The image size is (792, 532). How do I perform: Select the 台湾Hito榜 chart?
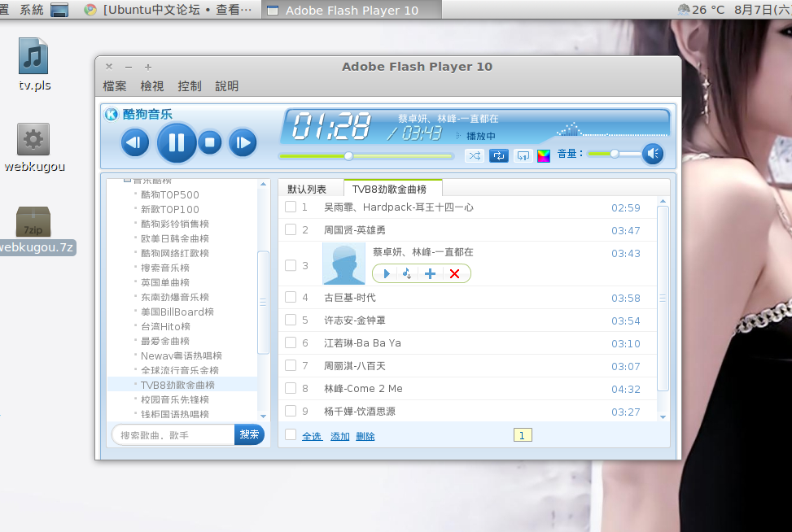point(166,326)
